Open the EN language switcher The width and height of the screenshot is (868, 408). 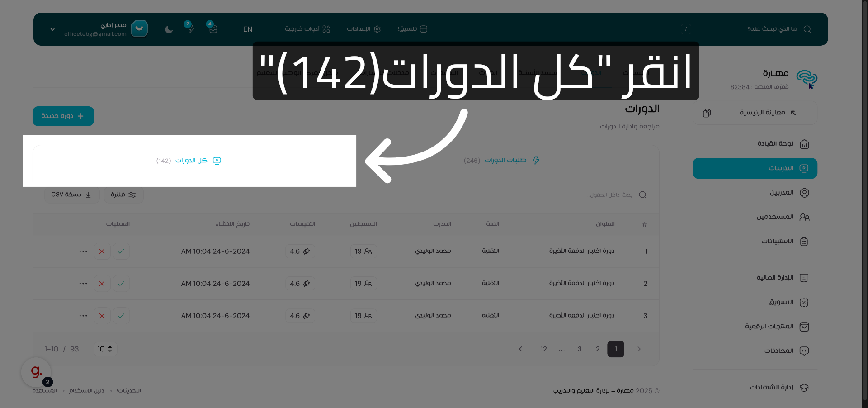click(248, 29)
